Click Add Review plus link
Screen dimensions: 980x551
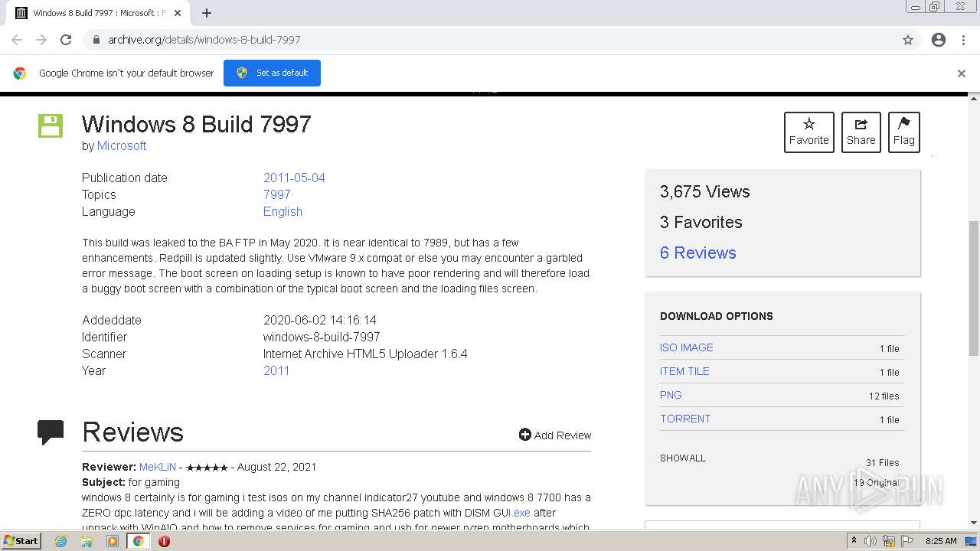[555, 435]
